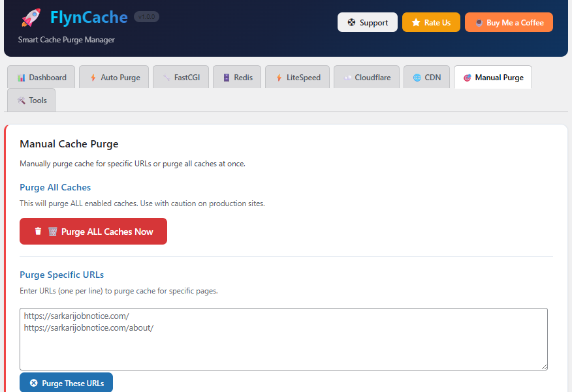Click the 'Manual Cache Purge' heading
The width and height of the screenshot is (572, 392).
[69, 144]
